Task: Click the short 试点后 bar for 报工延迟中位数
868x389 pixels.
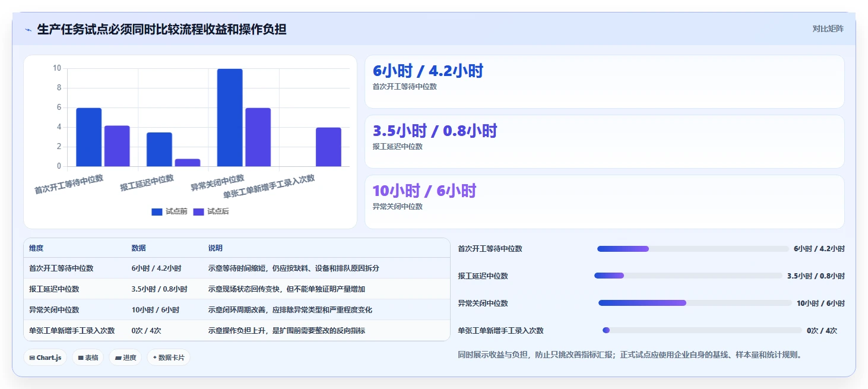Action: pyautogui.click(x=188, y=163)
